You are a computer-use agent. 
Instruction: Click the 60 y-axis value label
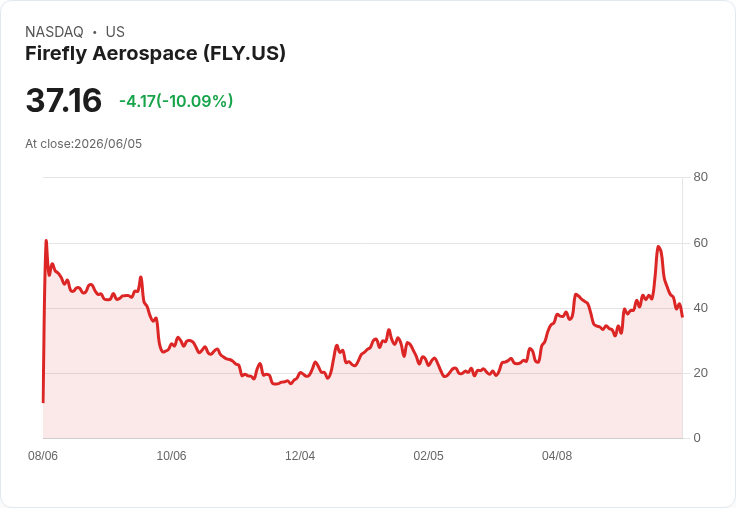700,243
